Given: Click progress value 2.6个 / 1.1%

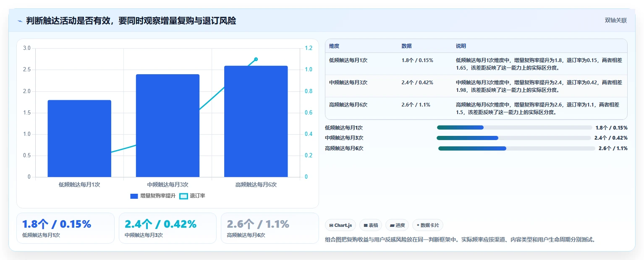Looking at the screenshot, I should coord(613,148).
